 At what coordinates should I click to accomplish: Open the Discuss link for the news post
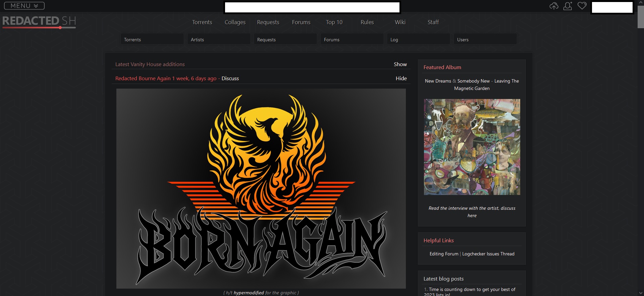point(230,78)
